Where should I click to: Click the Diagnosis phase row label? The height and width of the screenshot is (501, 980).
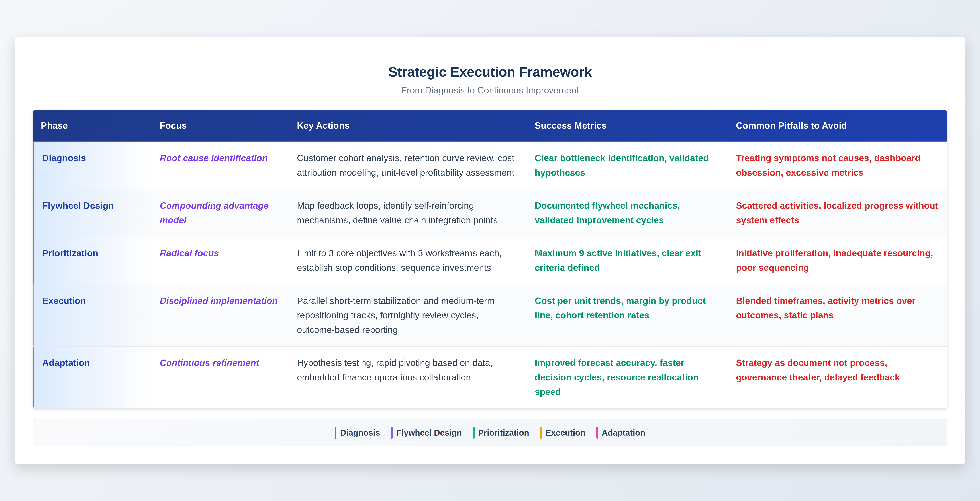(x=64, y=158)
